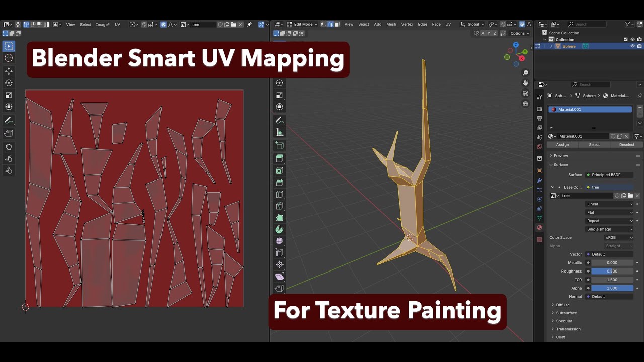This screenshot has width=644, height=362.
Task: Open the Modifiers wrench properties tab
Action: [539, 180]
